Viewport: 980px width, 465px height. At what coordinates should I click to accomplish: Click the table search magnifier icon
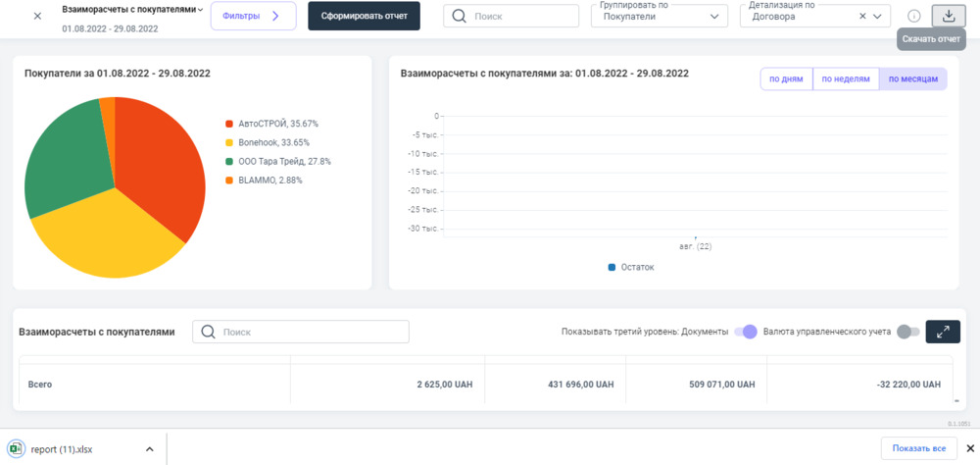[x=208, y=332]
